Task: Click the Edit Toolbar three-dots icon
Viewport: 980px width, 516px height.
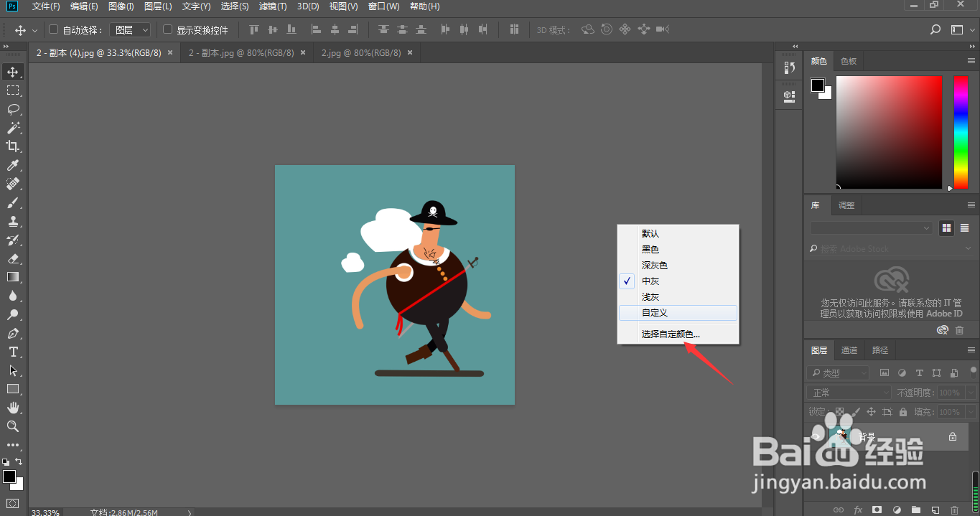Action: (x=13, y=445)
